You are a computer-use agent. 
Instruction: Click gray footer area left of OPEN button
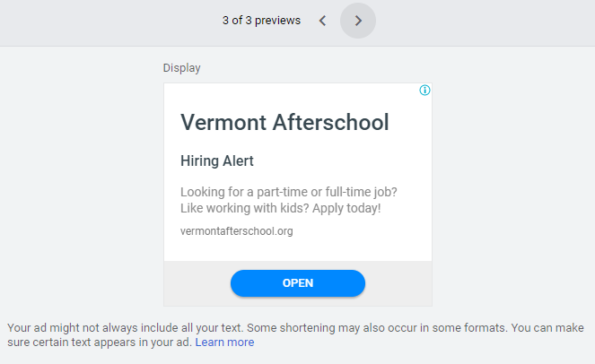[197, 283]
